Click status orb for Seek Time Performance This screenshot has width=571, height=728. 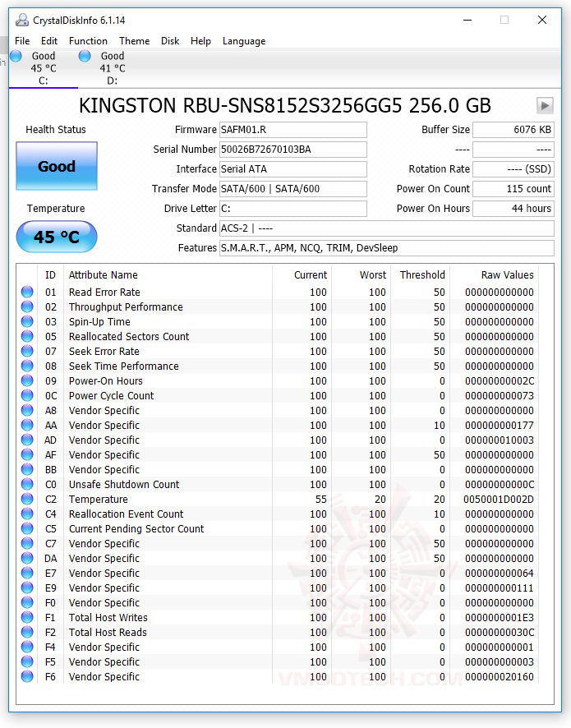pos(27,366)
